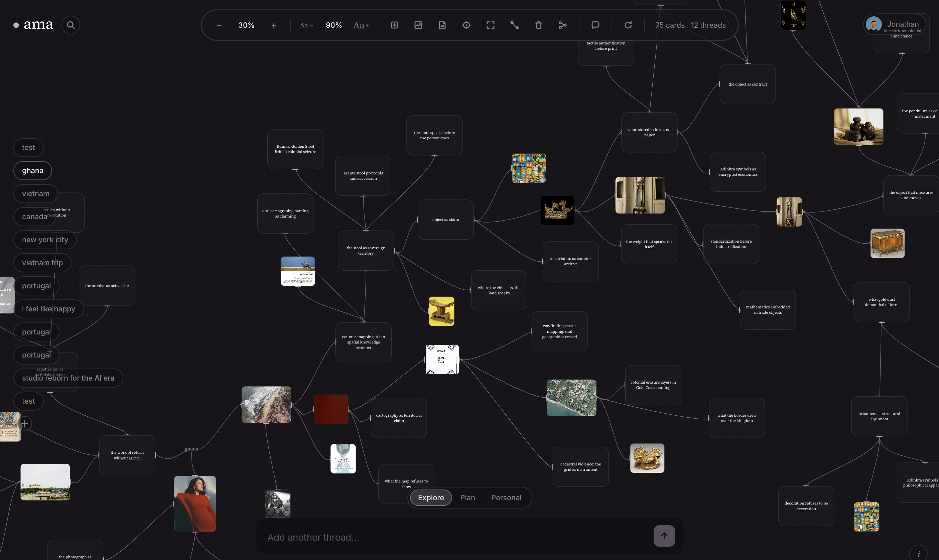Screen dimensions: 939x560
Task: Select 'cartography as territorial claim' card
Action: coord(399,418)
